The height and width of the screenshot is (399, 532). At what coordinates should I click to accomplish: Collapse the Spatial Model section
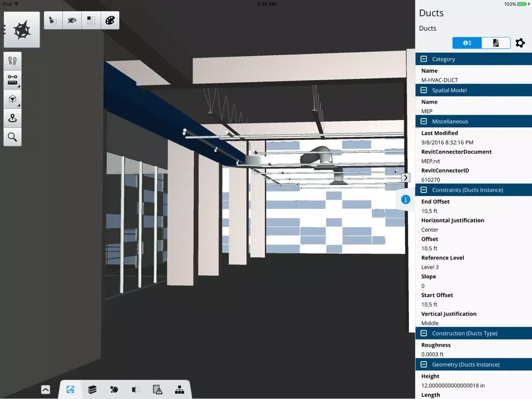coord(424,90)
